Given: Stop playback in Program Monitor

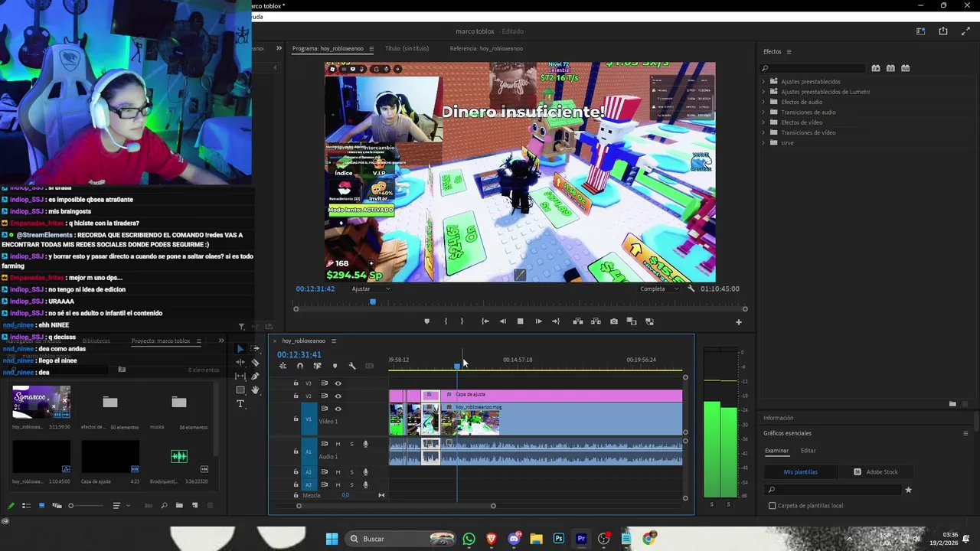Looking at the screenshot, I should (521, 321).
